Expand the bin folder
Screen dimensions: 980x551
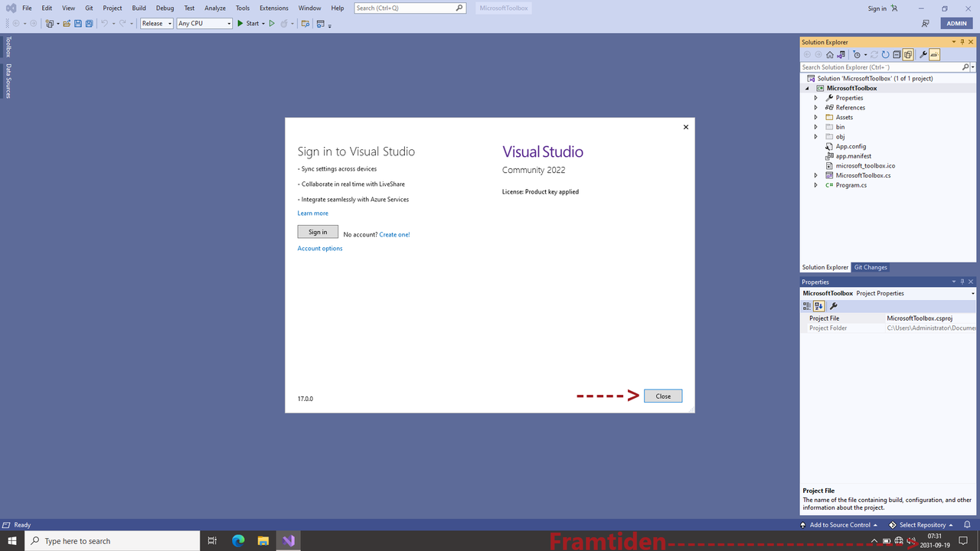pos(815,127)
